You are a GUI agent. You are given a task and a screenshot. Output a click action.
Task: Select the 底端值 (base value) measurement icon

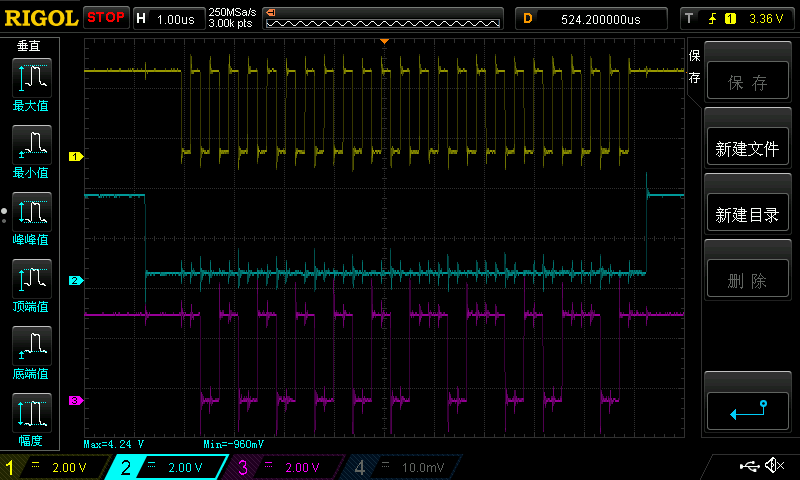[31, 346]
